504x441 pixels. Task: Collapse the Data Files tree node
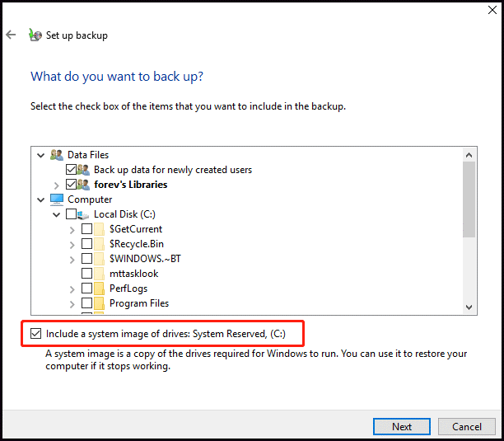(x=41, y=155)
